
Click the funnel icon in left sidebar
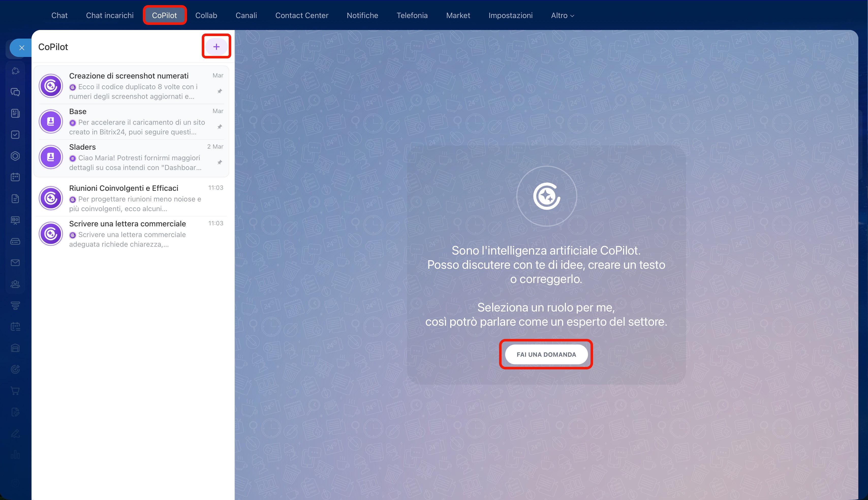coord(15,305)
